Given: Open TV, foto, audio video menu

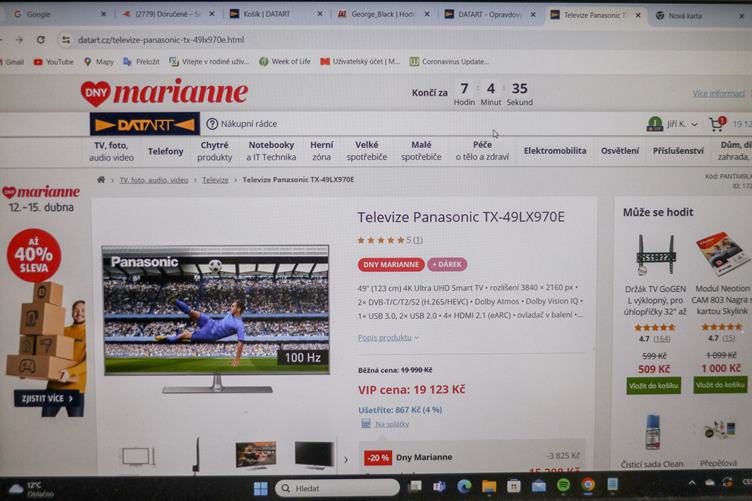Looking at the screenshot, I should coord(111,151).
